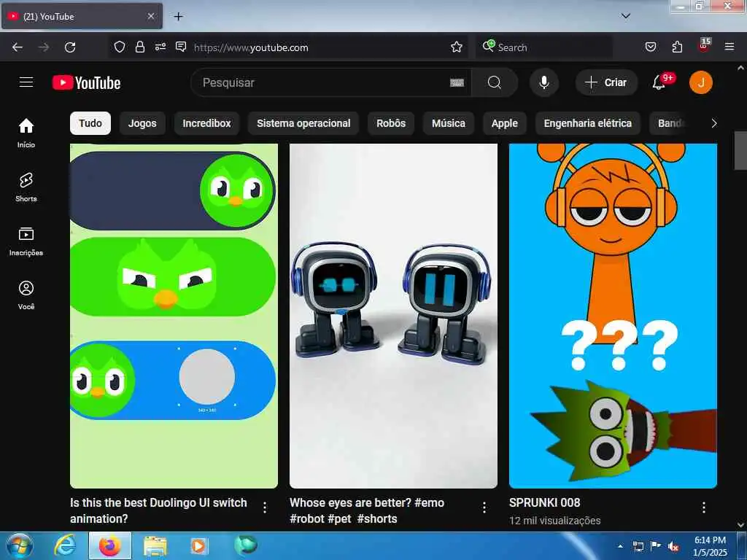Go to Início in sidebar
Screen dimensions: 747x560
pyautogui.click(x=26, y=133)
